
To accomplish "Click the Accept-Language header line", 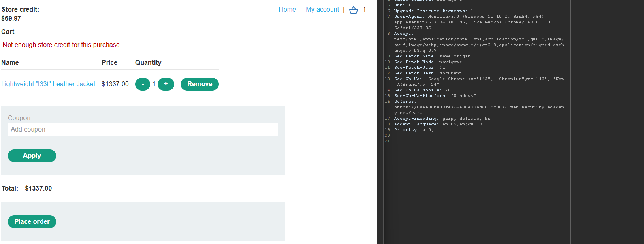I will coord(438,124).
